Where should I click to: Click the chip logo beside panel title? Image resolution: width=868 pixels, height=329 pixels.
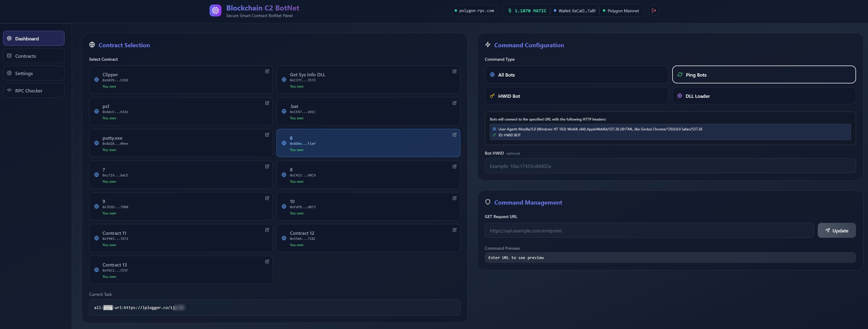215,10
